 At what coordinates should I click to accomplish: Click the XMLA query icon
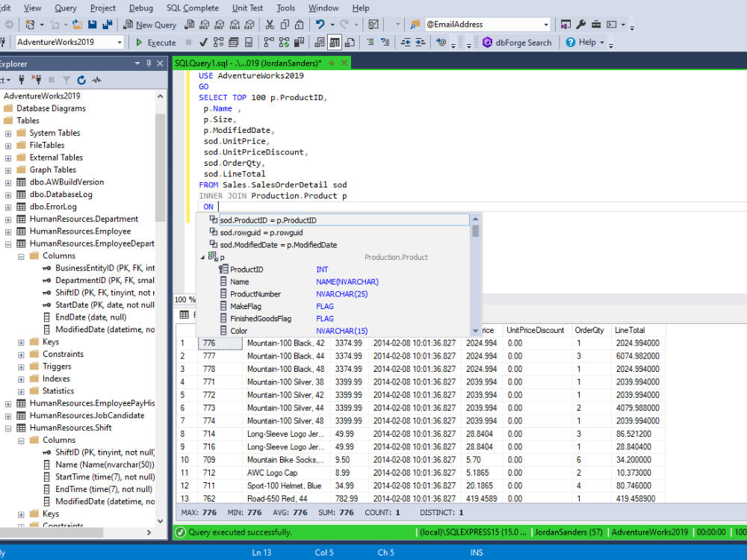tap(235, 25)
